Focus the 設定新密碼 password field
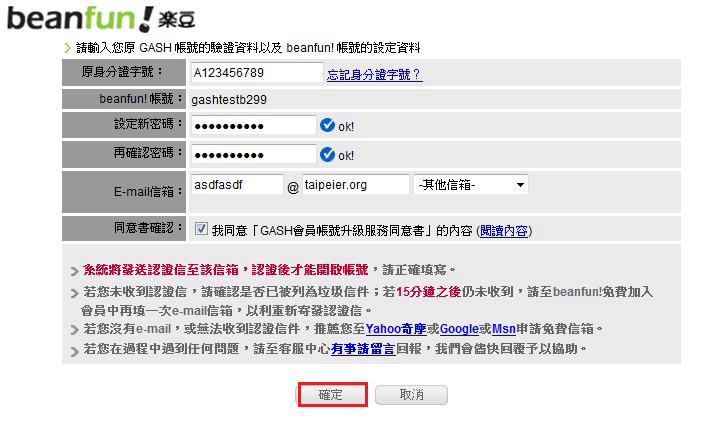This screenshot has height=425, width=717. 253,126
